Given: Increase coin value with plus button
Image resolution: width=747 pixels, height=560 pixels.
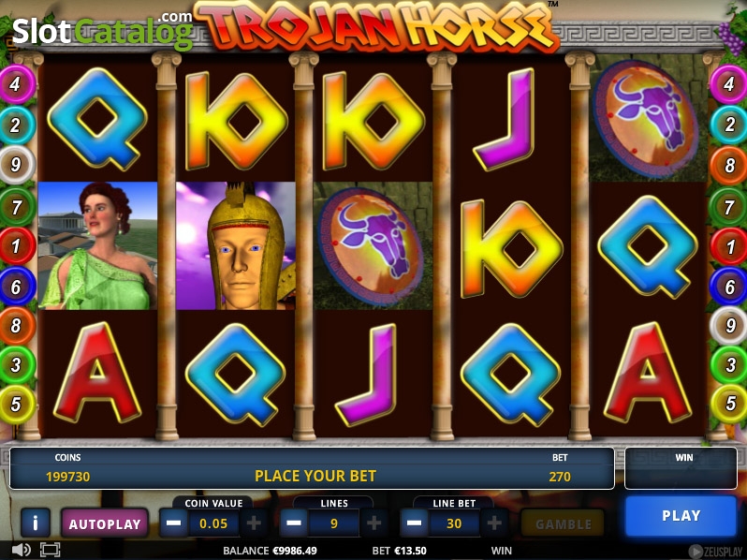Looking at the screenshot, I should [254, 523].
